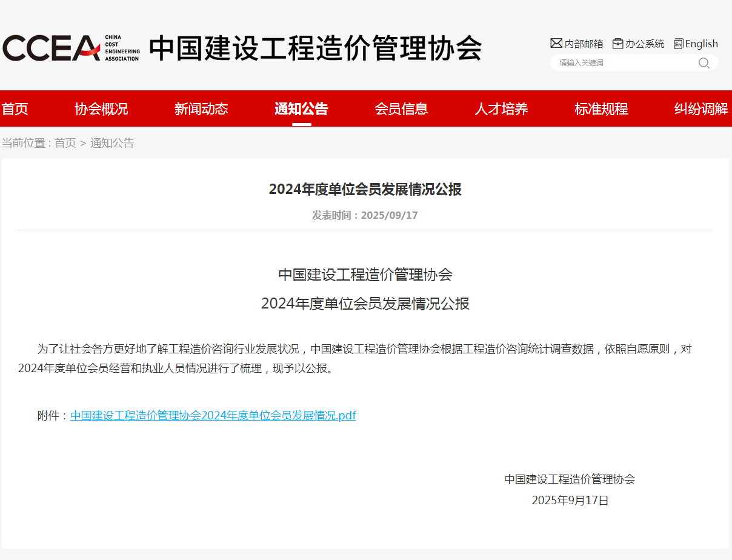Open 会员信息 menu item
Screen dimensions: 732x560
tap(401, 109)
